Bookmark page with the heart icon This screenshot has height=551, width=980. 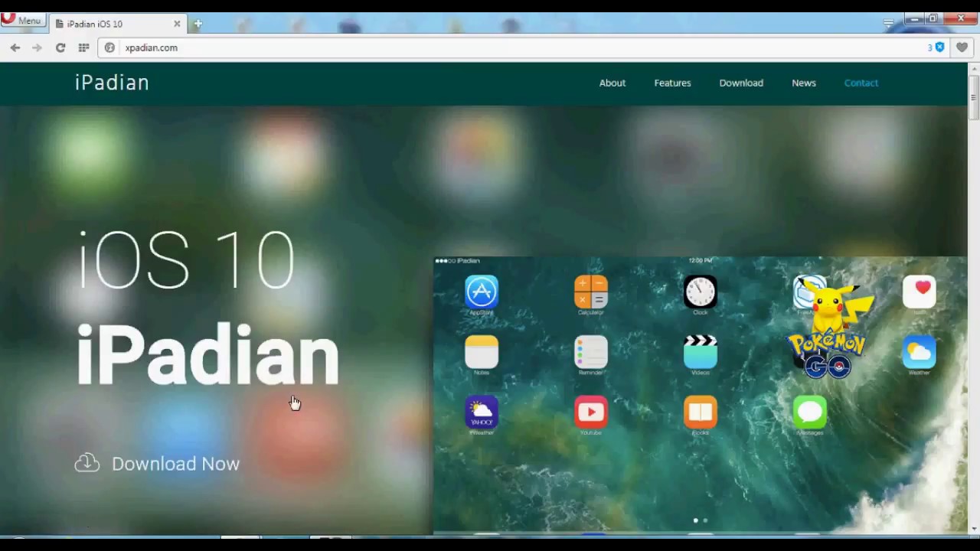(962, 47)
